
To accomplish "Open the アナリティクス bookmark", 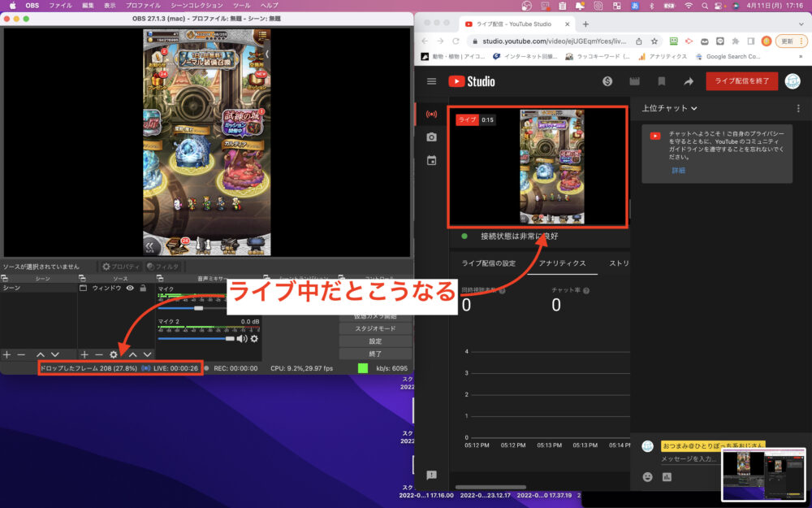I will (663, 57).
